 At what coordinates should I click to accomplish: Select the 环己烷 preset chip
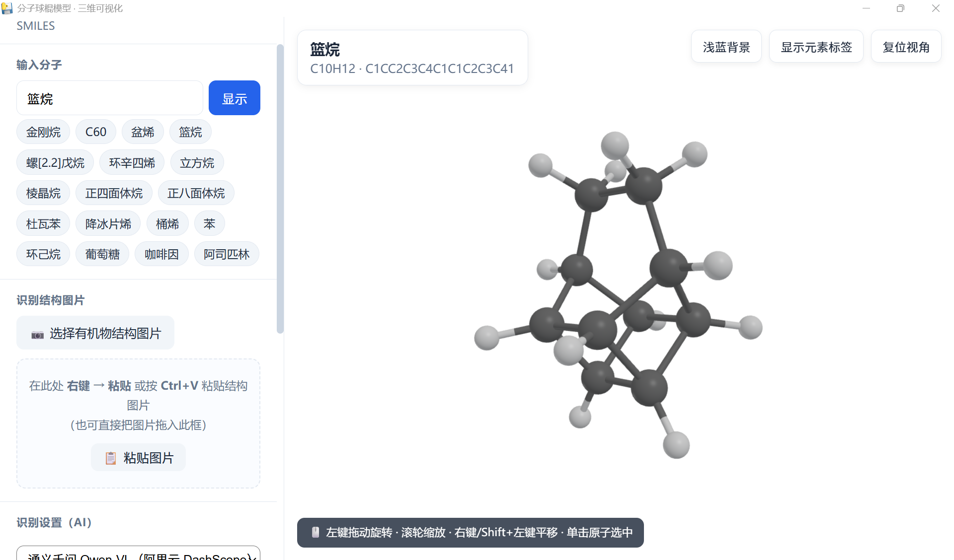click(x=43, y=254)
